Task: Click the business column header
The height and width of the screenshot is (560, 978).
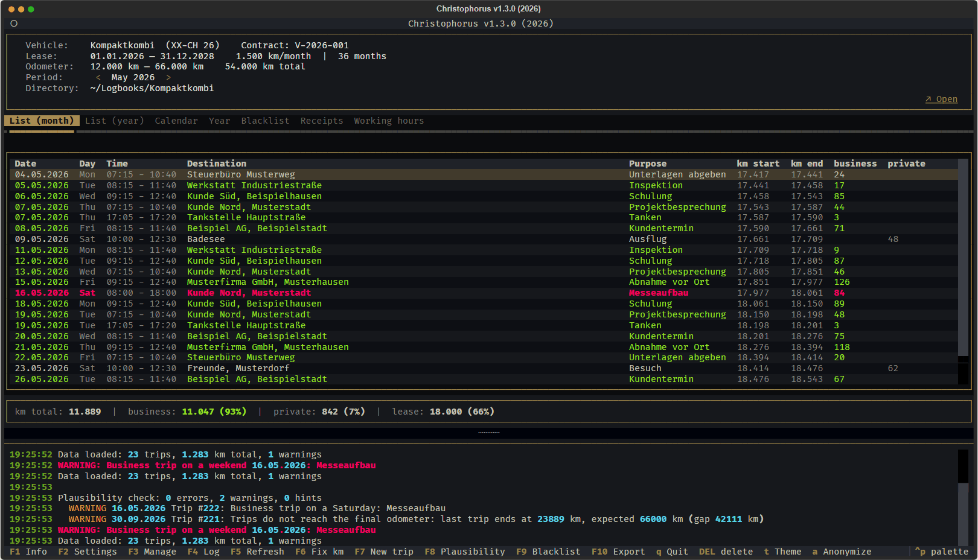Action: pos(855,164)
